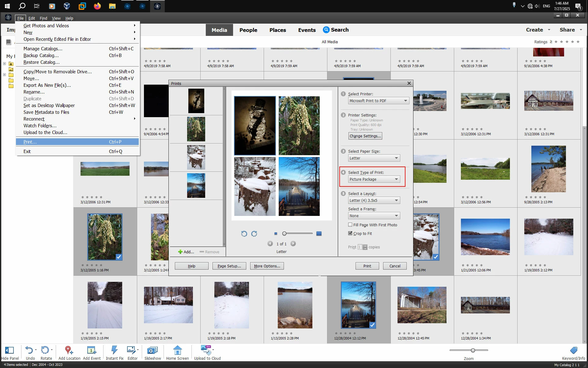Viewport: 588px width, 368px height.
Task: Switch to the People tab
Action: pyautogui.click(x=248, y=30)
